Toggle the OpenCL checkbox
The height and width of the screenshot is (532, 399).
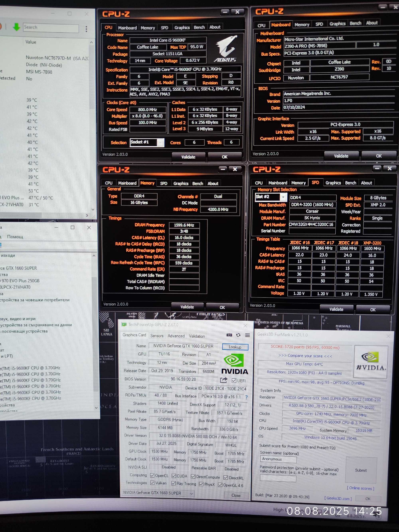pos(152,476)
